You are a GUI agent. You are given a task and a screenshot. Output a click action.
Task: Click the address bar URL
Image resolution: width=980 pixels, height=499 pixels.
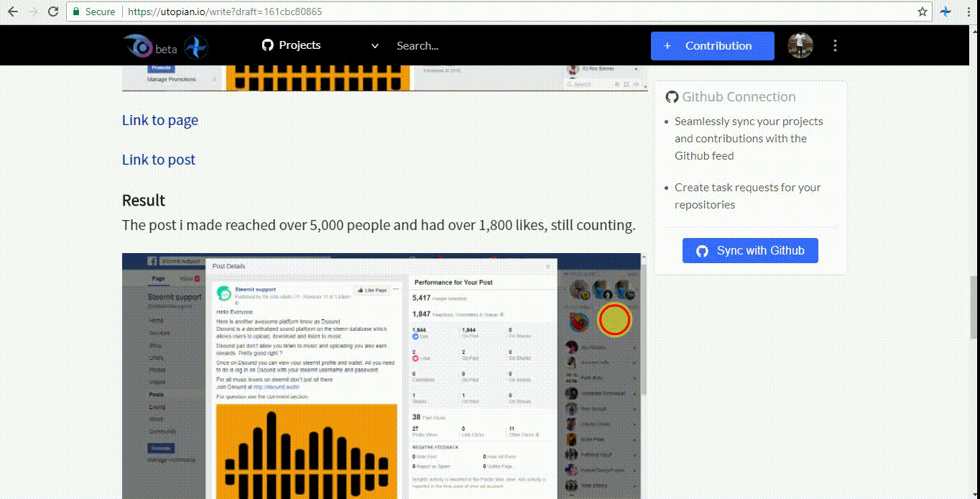pos(225,12)
